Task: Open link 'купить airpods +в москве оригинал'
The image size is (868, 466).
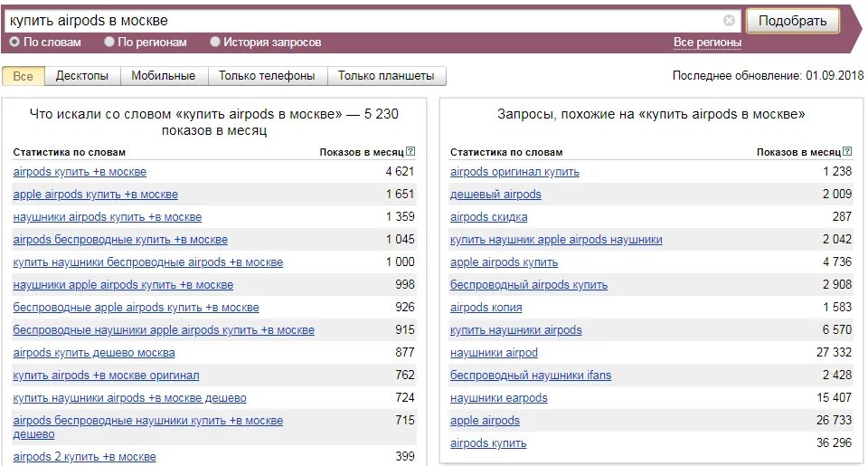Action: click(x=107, y=376)
